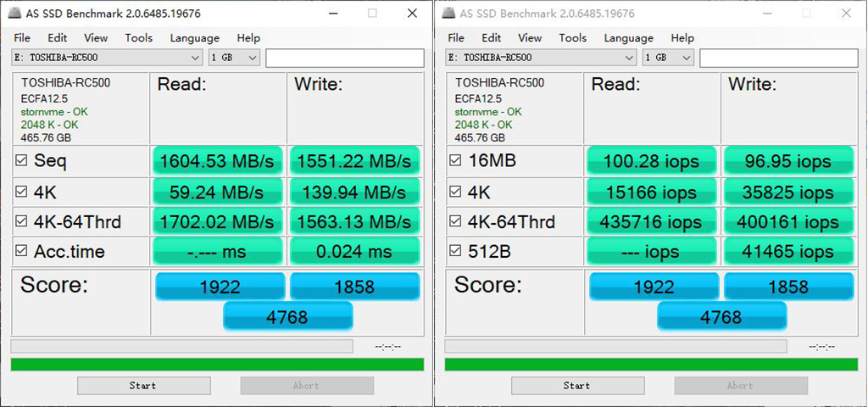Toggle the 512B checkbox in right window
Viewport: 868px width, 407px height.
click(x=455, y=251)
